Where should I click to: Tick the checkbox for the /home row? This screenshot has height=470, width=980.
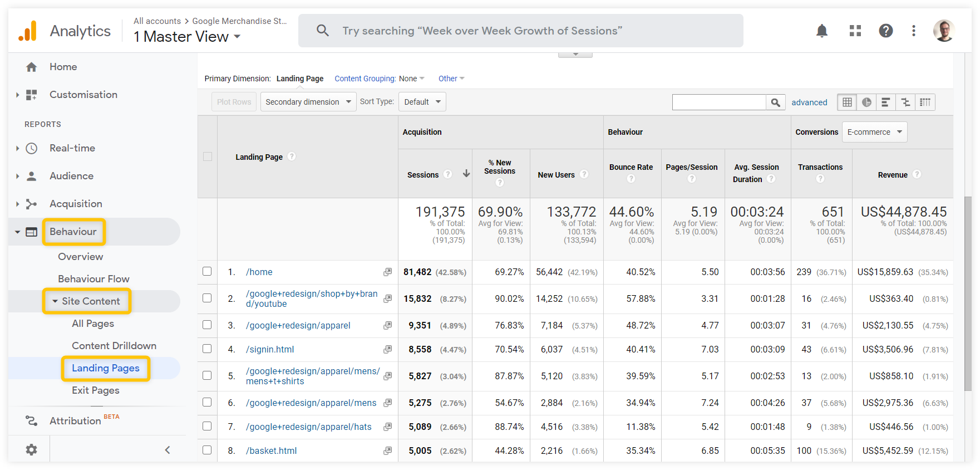coord(207,272)
